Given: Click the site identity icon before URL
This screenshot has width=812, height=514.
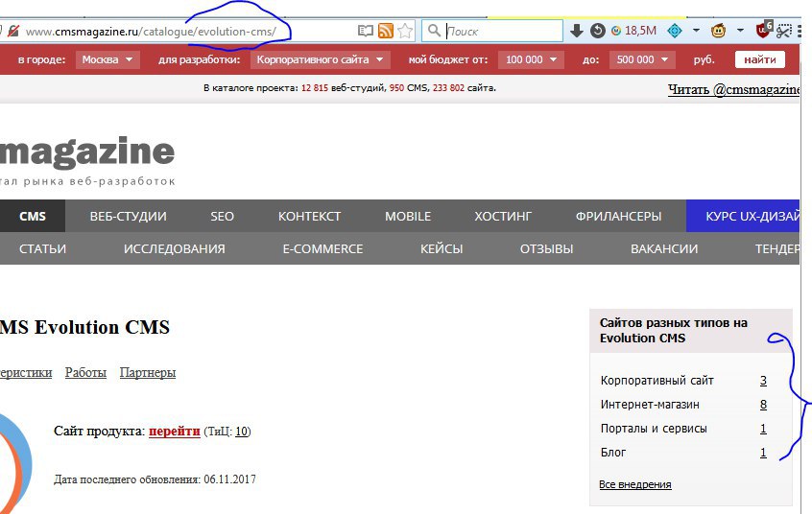Looking at the screenshot, I should [x=13, y=31].
